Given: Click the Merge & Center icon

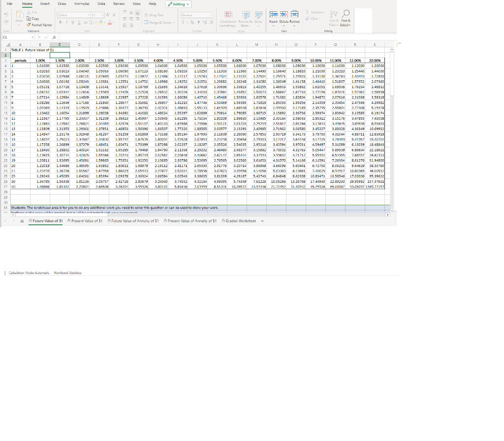Looking at the screenshot, I should coord(146,22).
